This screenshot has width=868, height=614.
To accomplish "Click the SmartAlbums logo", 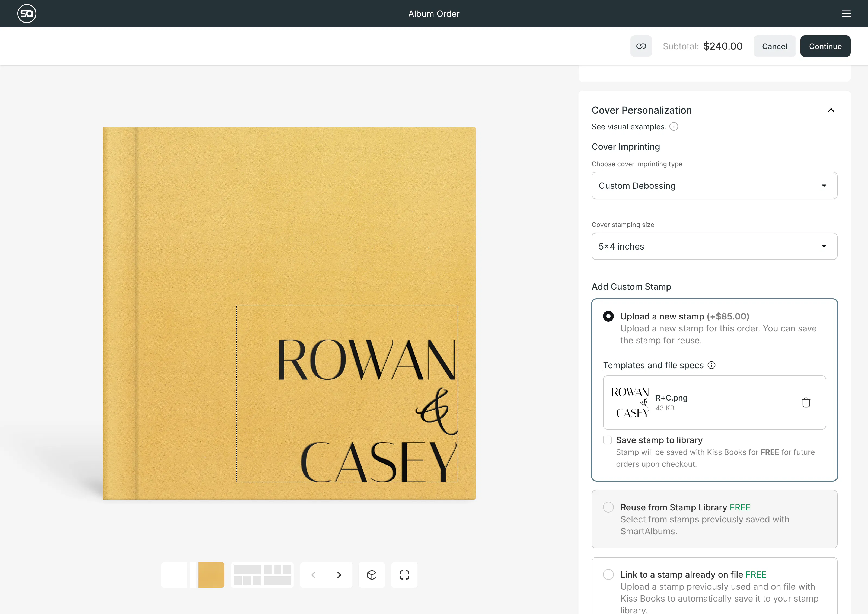I will tap(27, 13).
